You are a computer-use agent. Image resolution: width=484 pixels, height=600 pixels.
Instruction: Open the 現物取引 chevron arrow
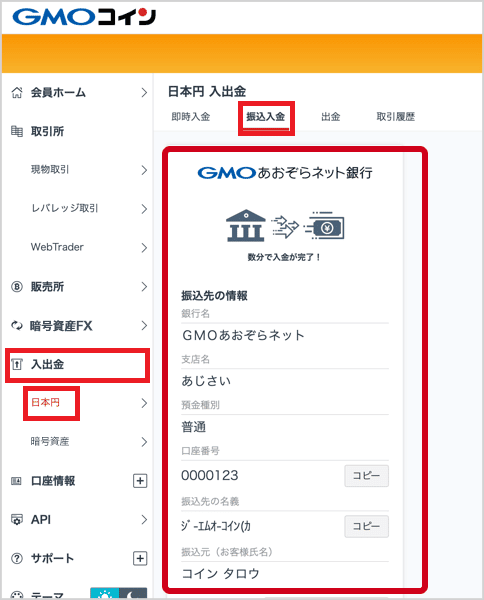point(144,170)
